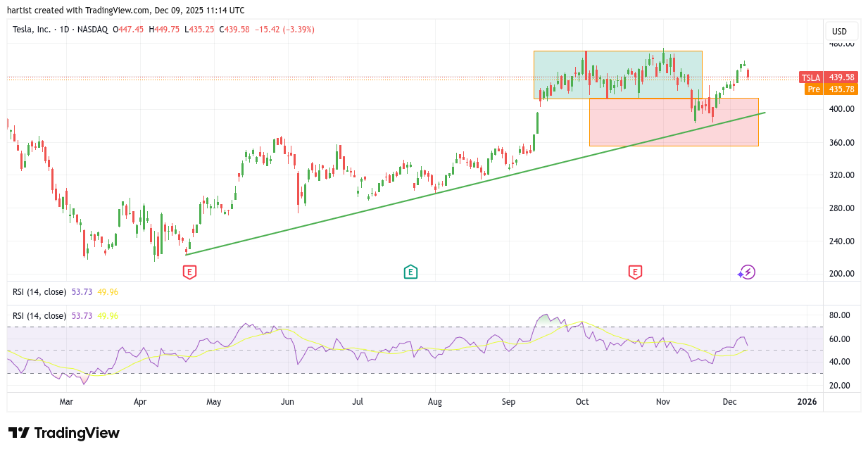The image size is (868, 454).
Task: Click the hartist created with TradingView.com header
Action: click(x=127, y=10)
